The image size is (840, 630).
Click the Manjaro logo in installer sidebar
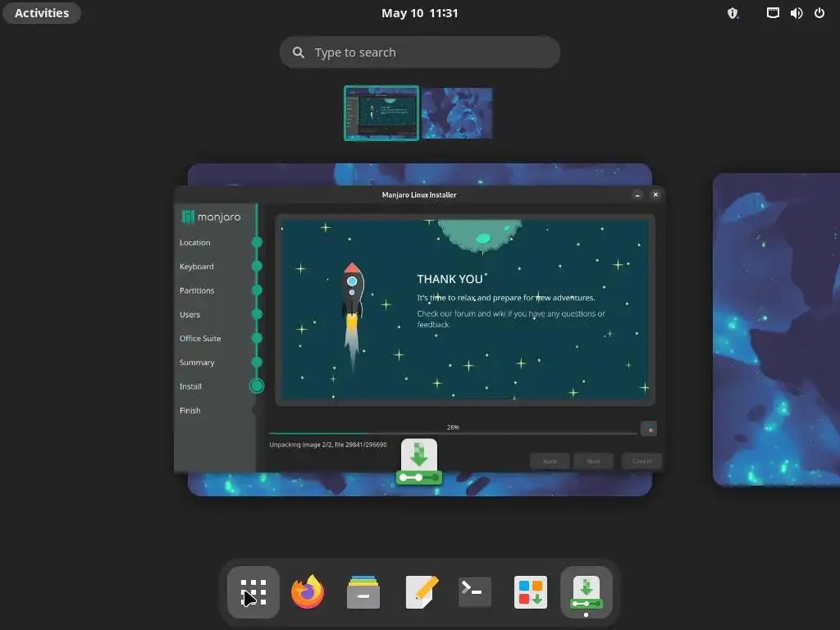coord(211,217)
